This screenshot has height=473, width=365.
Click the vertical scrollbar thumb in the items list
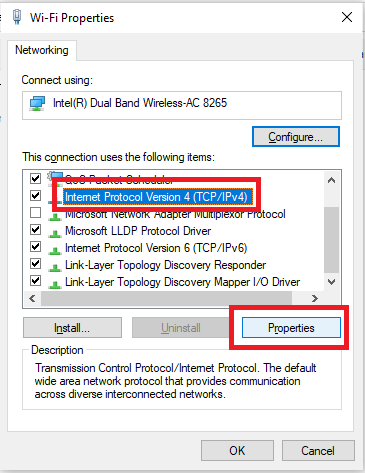pos(331,239)
